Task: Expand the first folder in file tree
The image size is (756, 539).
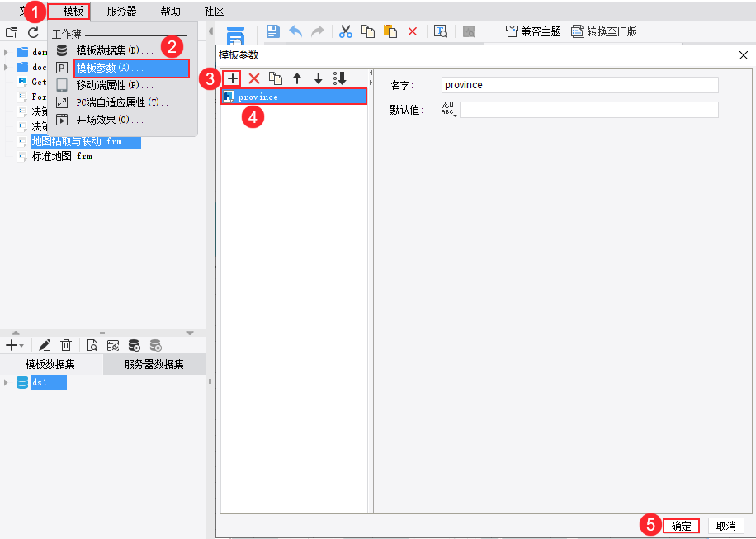Action: click(6, 52)
